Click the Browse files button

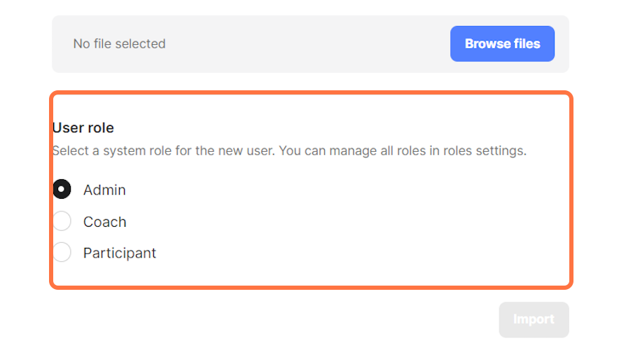pyautogui.click(x=502, y=44)
